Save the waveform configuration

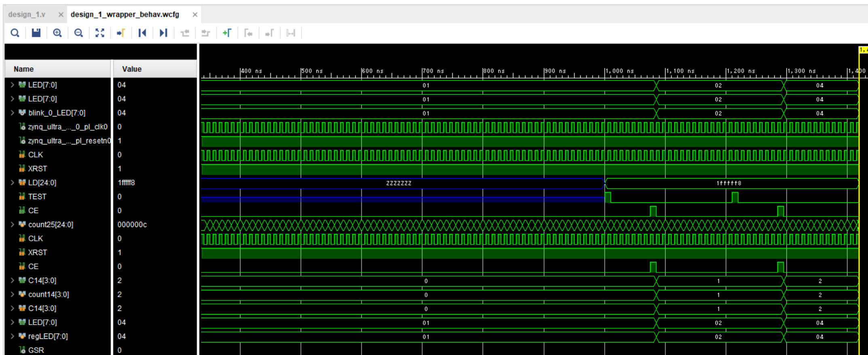tap(36, 33)
